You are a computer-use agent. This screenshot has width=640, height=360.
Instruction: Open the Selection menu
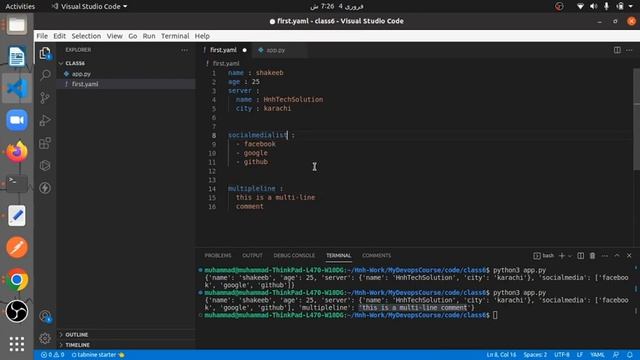tap(86, 36)
